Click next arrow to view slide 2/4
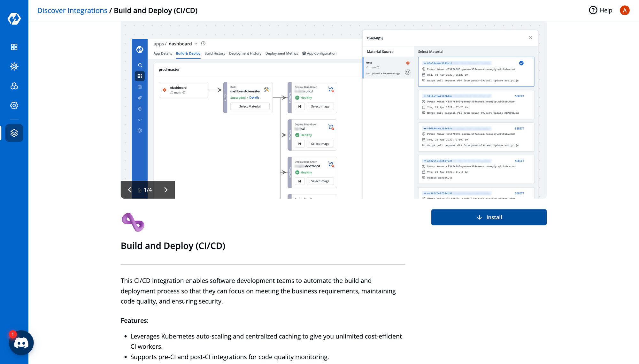 click(166, 190)
